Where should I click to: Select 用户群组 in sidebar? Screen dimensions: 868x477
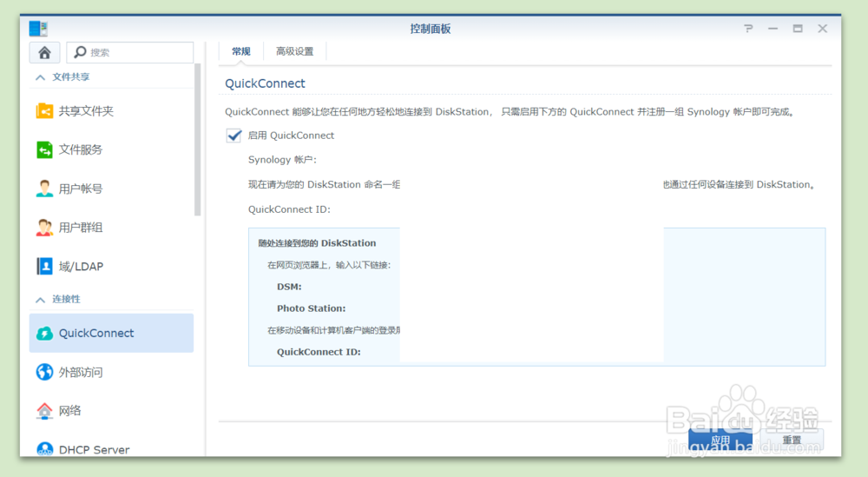tap(111, 227)
